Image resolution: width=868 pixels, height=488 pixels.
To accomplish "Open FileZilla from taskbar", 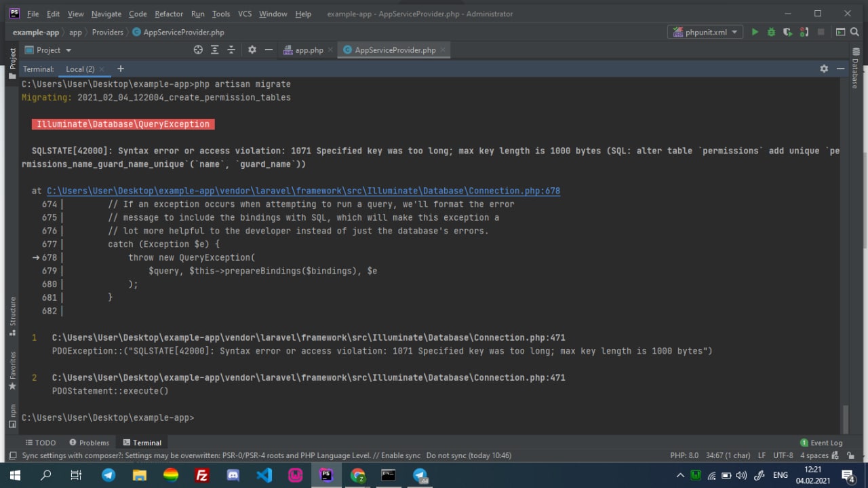I will [201, 475].
